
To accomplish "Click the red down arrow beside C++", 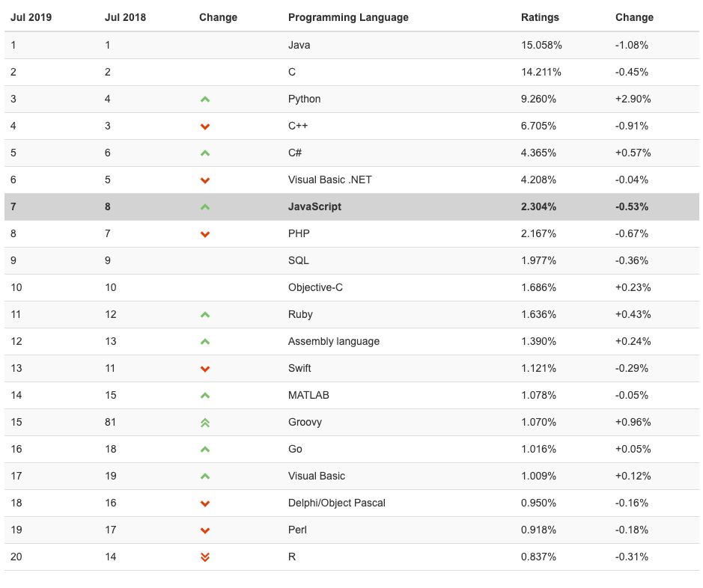I will pos(205,126).
